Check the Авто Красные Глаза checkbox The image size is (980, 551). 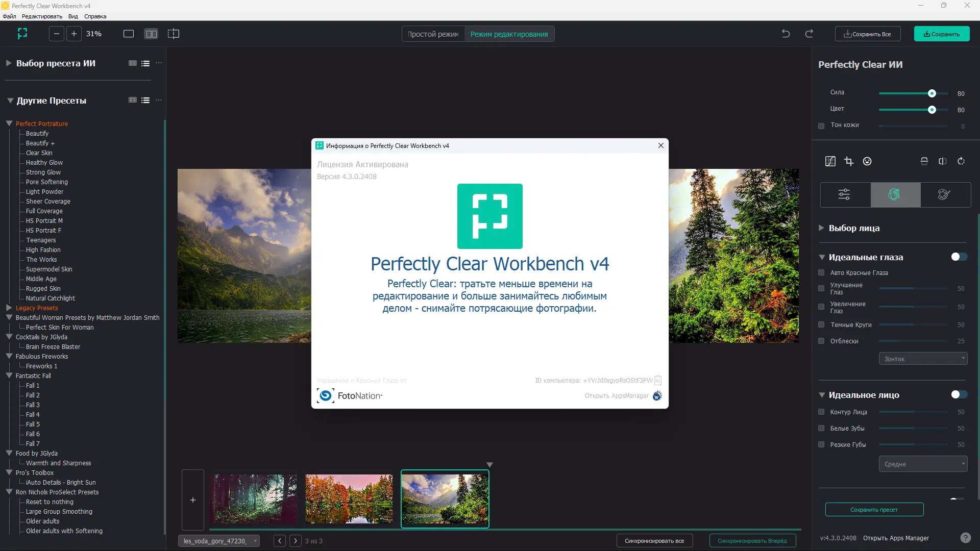pyautogui.click(x=821, y=273)
